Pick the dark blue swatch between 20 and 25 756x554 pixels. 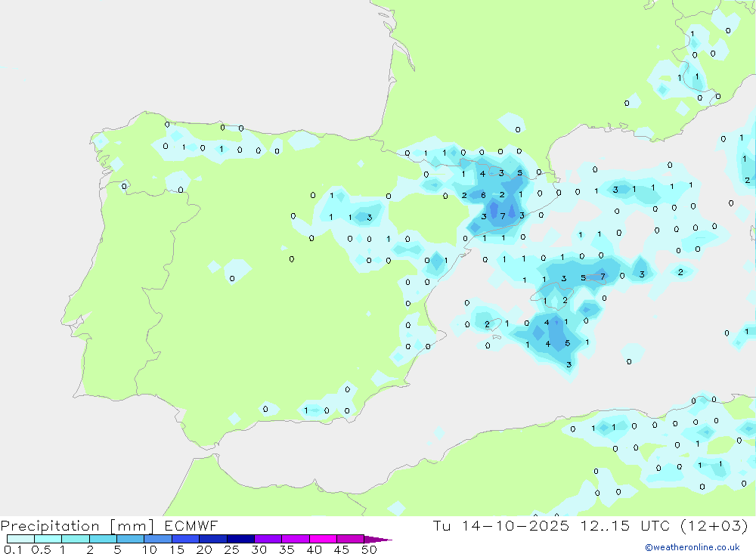[x=212, y=539]
